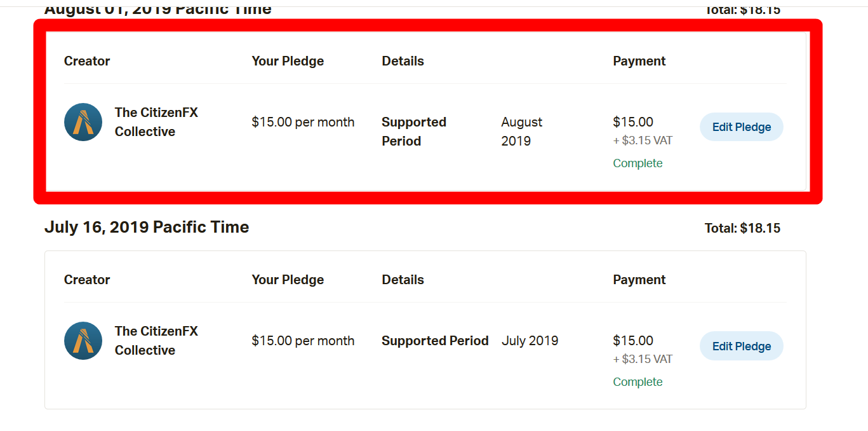868x431 pixels.
Task: Click the Total $18.15 beside July 16
Action: [742, 228]
